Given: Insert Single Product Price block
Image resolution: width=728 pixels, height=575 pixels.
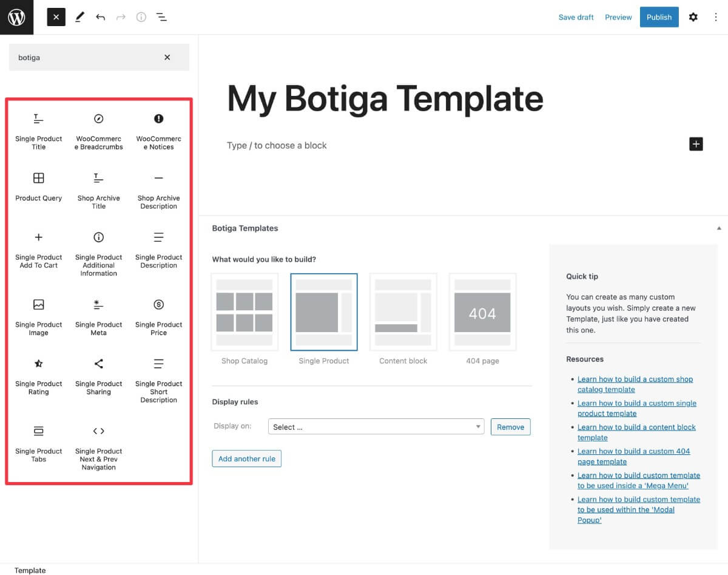Looking at the screenshot, I should click(159, 318).
